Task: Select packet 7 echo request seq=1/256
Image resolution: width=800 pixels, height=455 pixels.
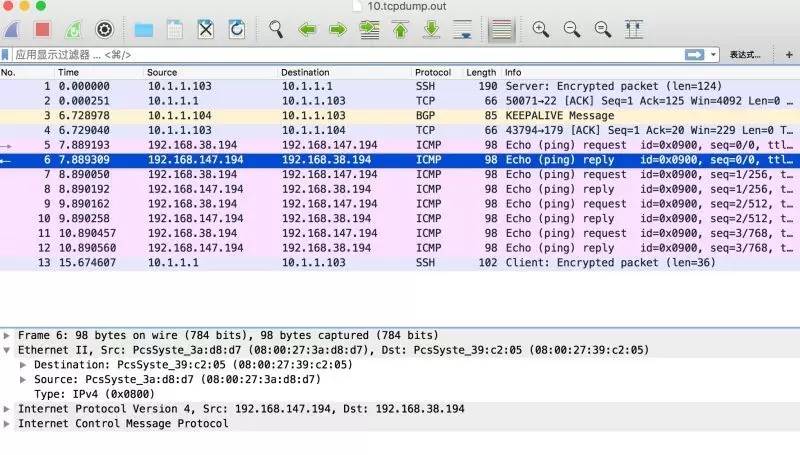Action: 400,174
